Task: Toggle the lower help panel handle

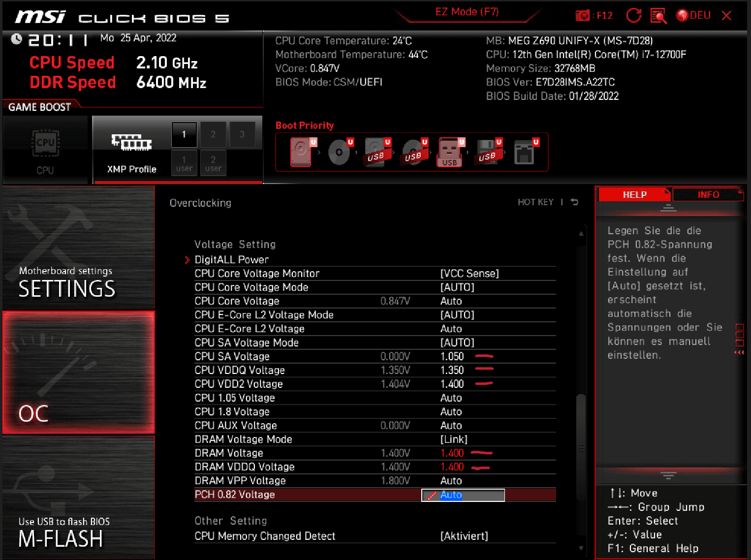Action: [x=668, y=475]
